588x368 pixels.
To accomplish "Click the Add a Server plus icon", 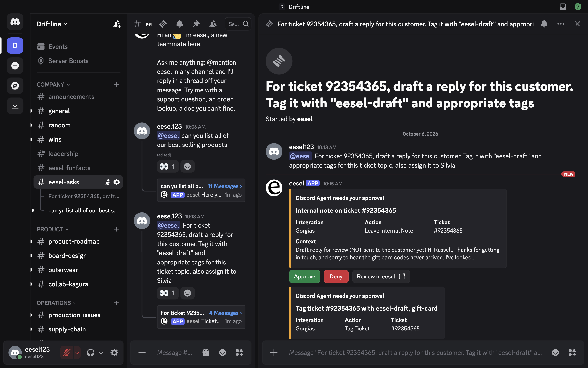I will [15, 66].
